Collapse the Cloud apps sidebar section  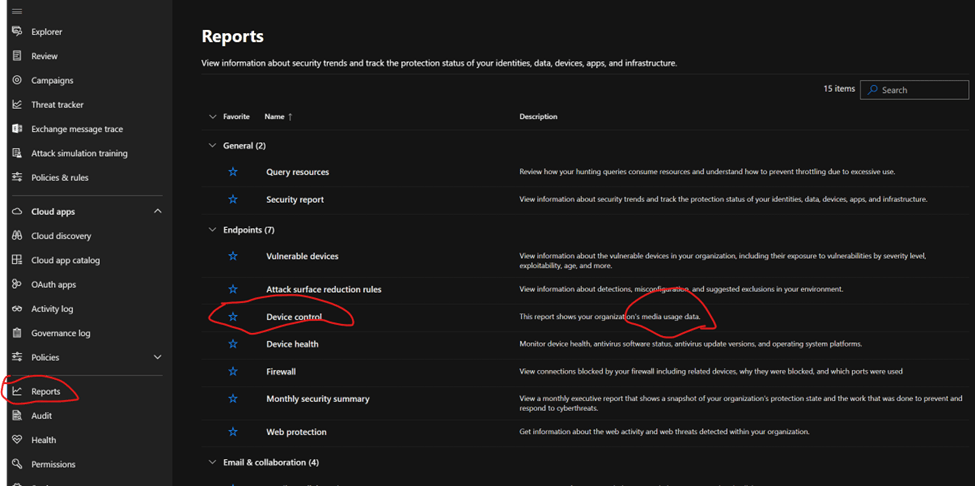[x=157, y=212]
